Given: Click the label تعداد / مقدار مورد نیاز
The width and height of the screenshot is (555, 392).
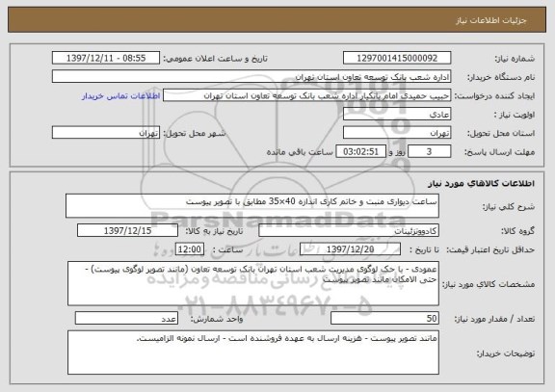Looking at the screenshot, I should (494, 319).
